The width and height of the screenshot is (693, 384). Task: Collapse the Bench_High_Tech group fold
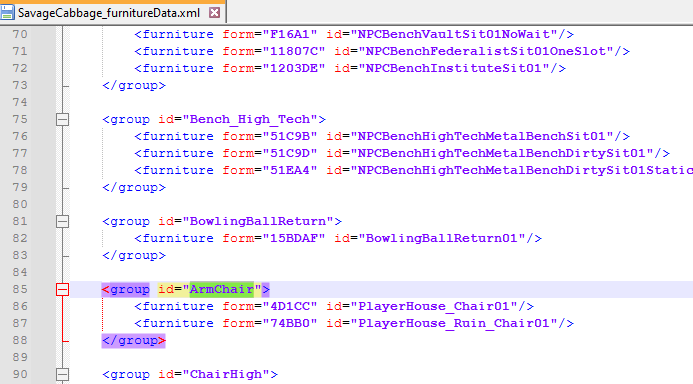tap(63, 119)
